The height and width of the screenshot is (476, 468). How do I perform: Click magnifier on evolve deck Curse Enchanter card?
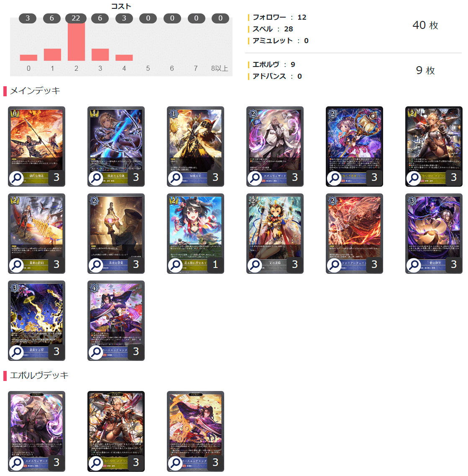point(175,463)
